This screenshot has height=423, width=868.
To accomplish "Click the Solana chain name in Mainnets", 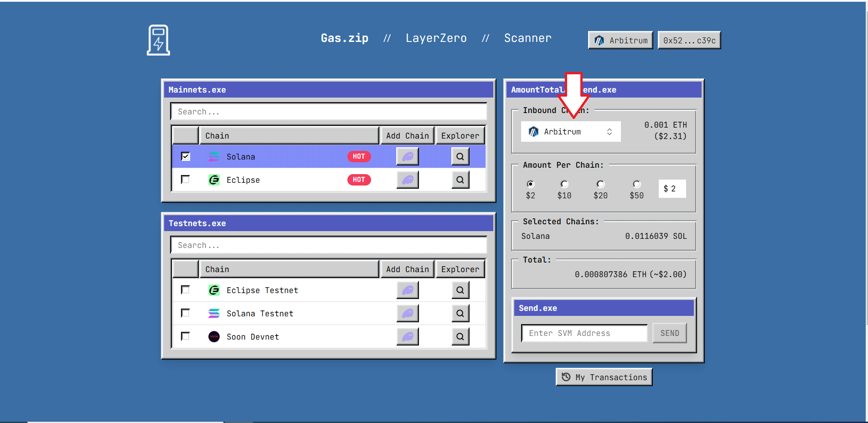I will 241,157.
